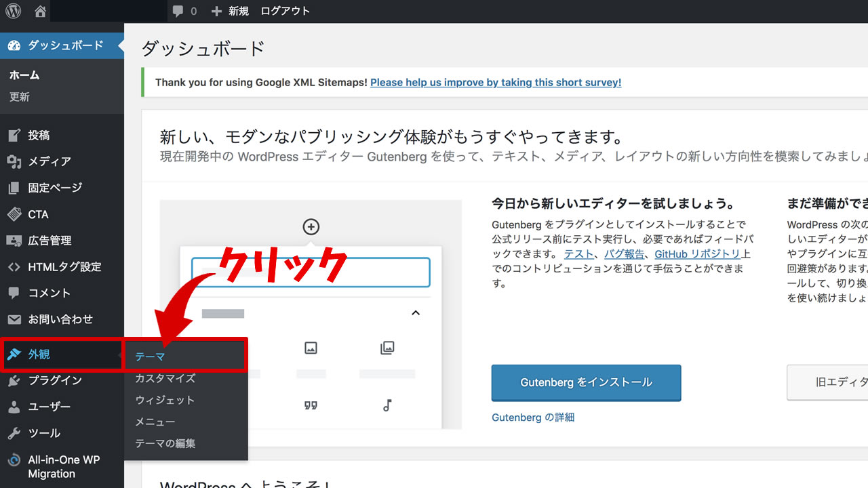
Task: Click the audio note icon in preview
Action: coord(387,405)
